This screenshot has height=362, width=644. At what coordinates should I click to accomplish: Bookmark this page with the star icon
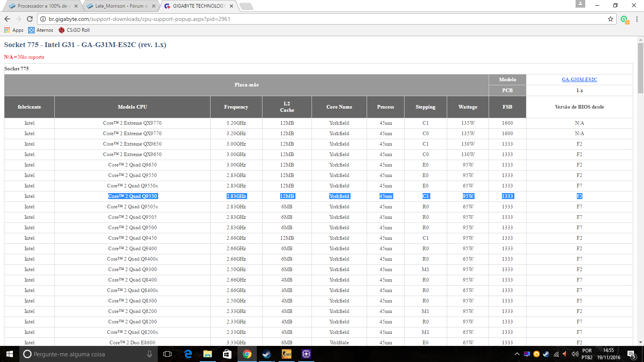(611, 19)
